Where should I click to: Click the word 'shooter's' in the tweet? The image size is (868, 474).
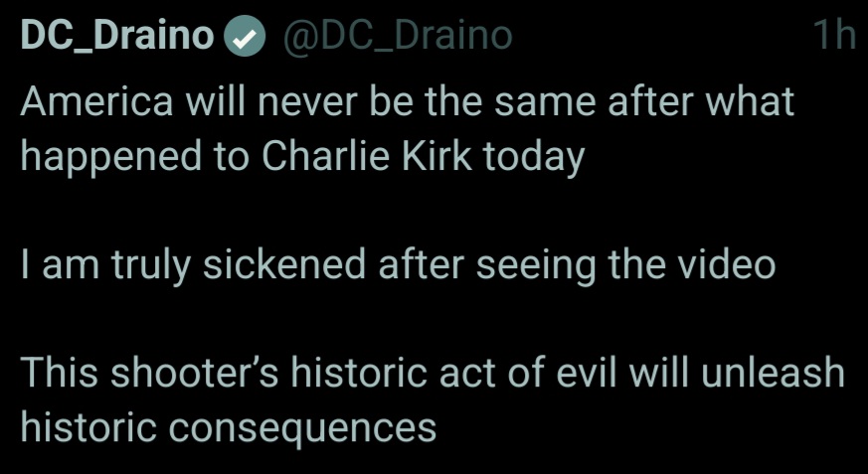tap(196, 373)
